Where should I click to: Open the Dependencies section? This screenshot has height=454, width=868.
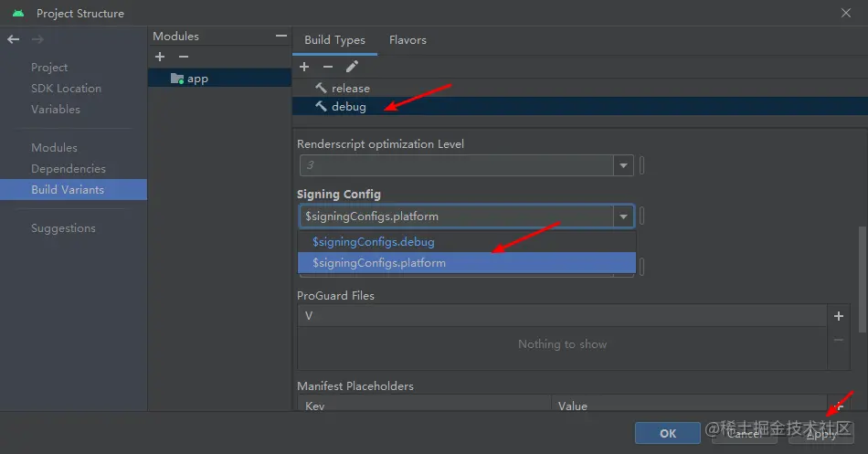click(69, 168)
